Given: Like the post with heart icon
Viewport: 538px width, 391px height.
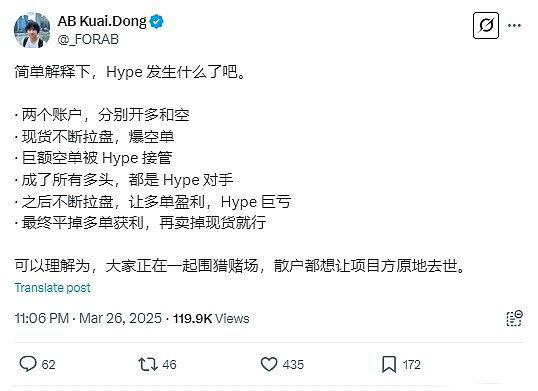Looking at the screenshot, I should click(269, 364).
